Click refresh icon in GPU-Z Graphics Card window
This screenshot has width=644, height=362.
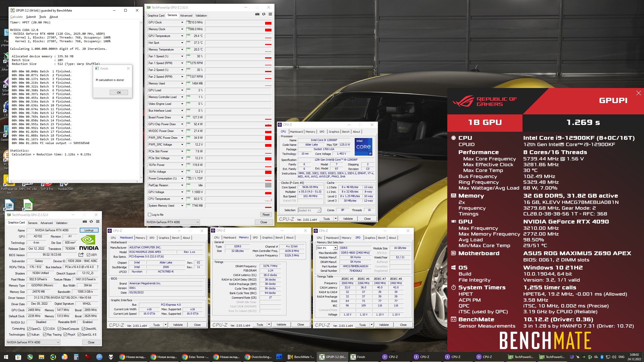tap(91, 221)
